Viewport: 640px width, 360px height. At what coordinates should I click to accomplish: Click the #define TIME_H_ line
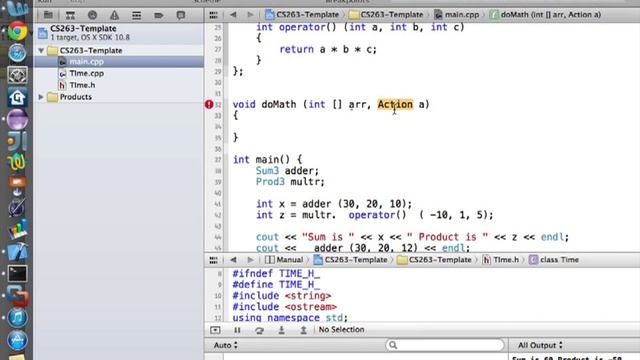pos(276,284)
